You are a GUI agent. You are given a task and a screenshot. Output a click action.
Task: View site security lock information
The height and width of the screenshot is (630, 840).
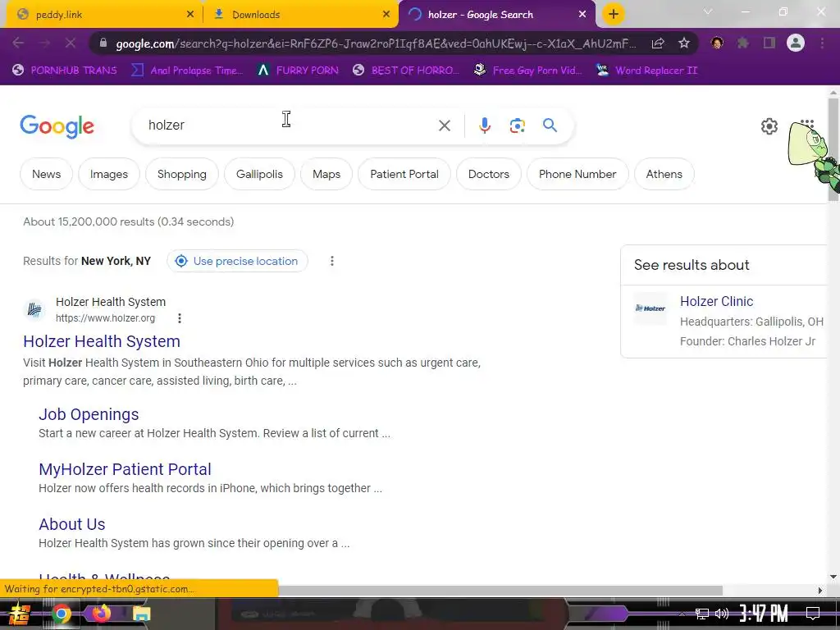[103, 43]
